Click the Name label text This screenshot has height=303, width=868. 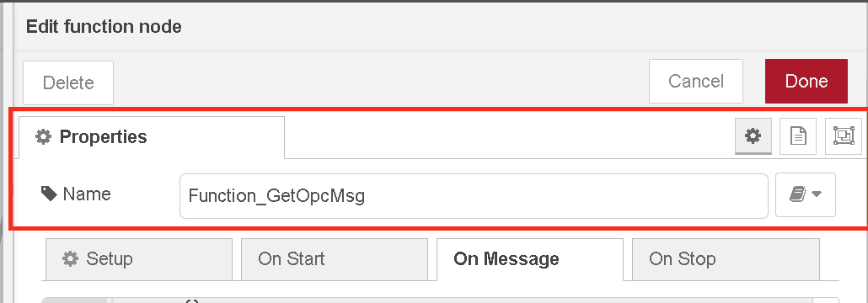[x=87, y=194]
